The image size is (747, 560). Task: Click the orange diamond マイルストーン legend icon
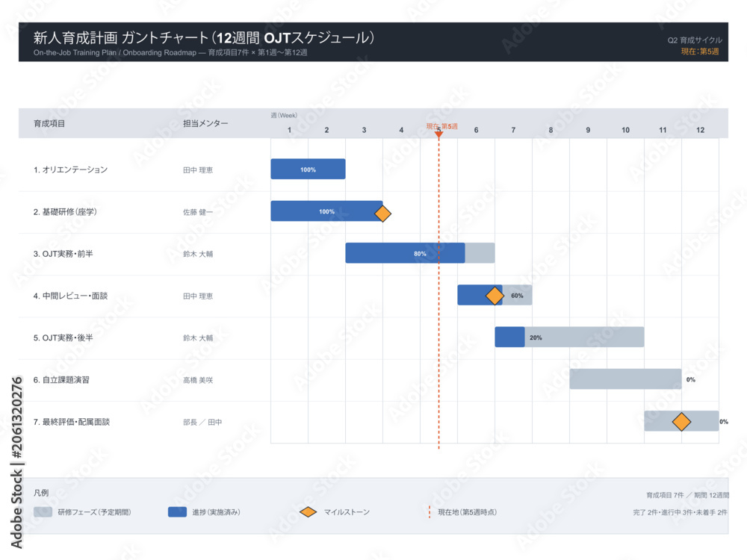[309, 512]
